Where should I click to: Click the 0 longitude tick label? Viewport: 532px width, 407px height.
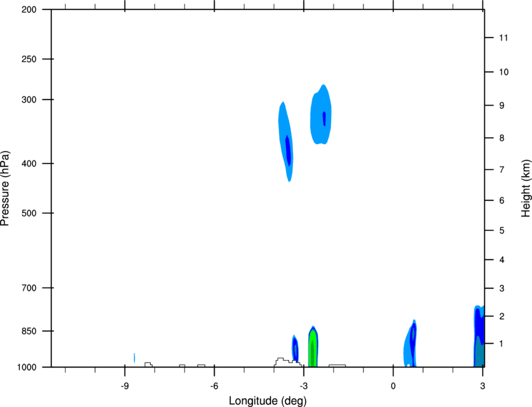393,386
